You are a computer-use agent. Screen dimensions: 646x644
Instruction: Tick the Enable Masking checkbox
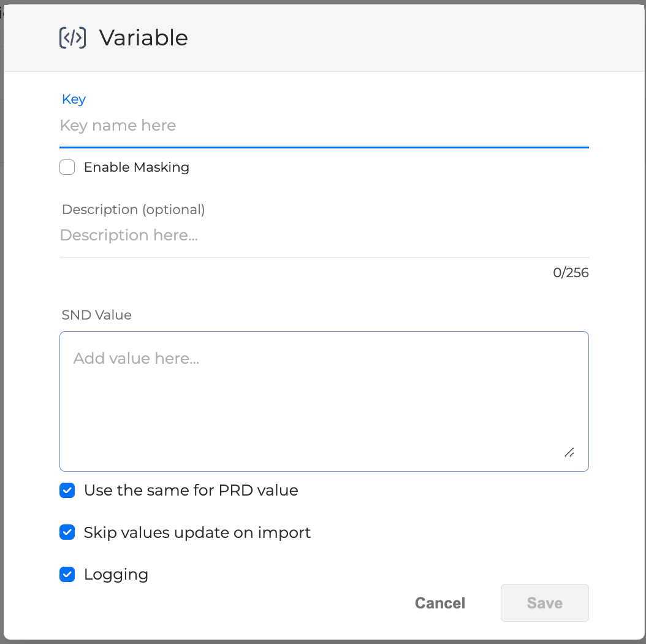pyautogui.click(x=67, y=167)
